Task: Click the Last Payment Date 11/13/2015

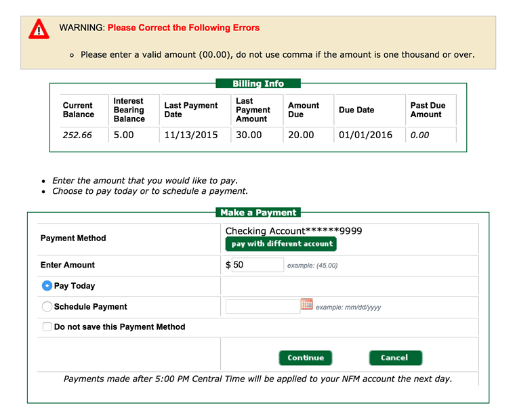Action: (191, 135)
